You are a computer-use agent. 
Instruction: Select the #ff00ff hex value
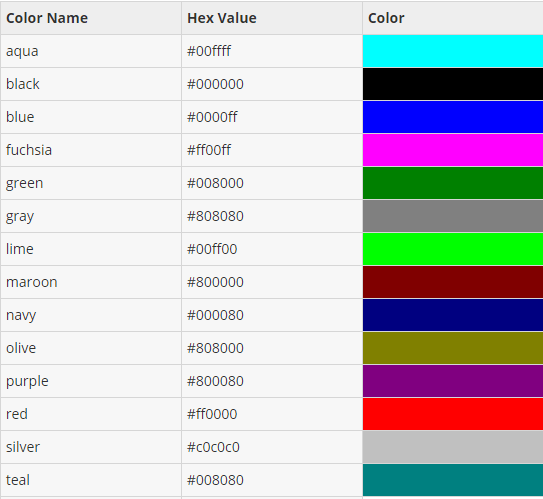(x=272, y=150)
